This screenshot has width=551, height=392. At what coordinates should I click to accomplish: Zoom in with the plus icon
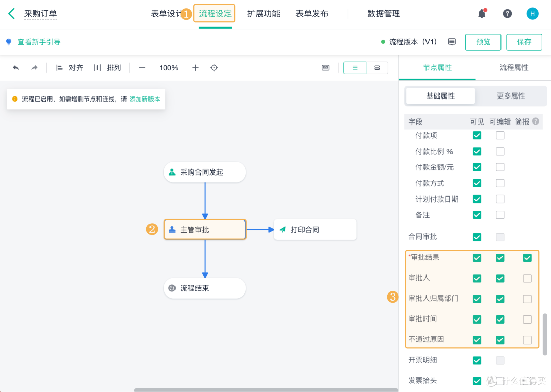pyautogui.click(x=195, y=68)
